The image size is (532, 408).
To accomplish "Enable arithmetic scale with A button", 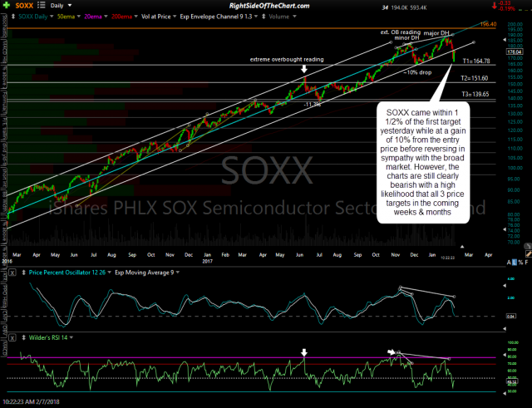I will tap(509, 263).
